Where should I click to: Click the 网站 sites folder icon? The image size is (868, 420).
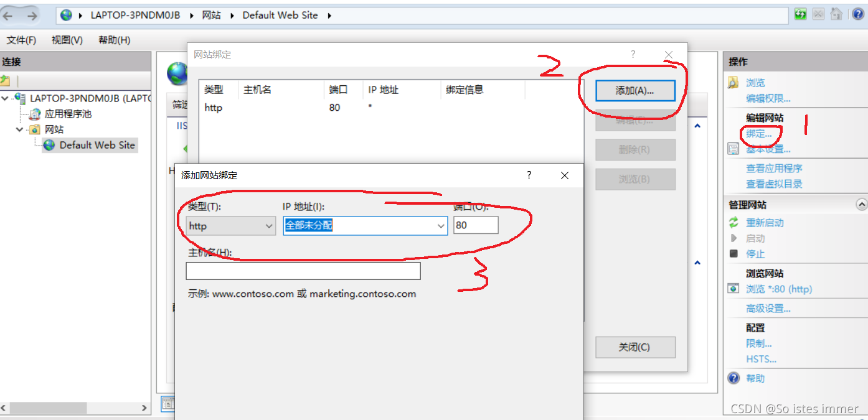pos(35,129)
